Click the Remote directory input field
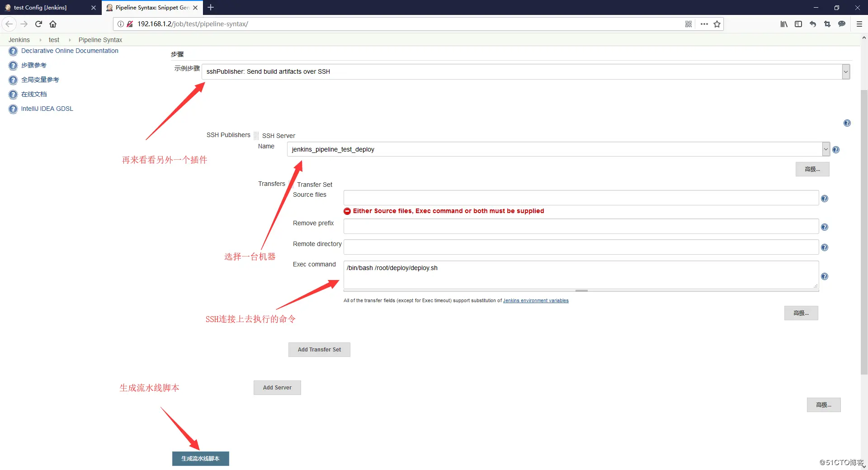The image size is (868, 470). tap(581, 247)
